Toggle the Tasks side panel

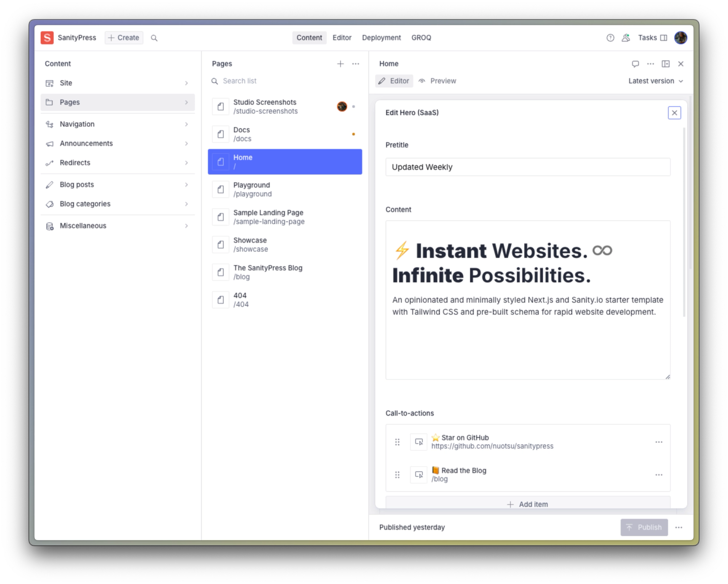coord(653,38)
